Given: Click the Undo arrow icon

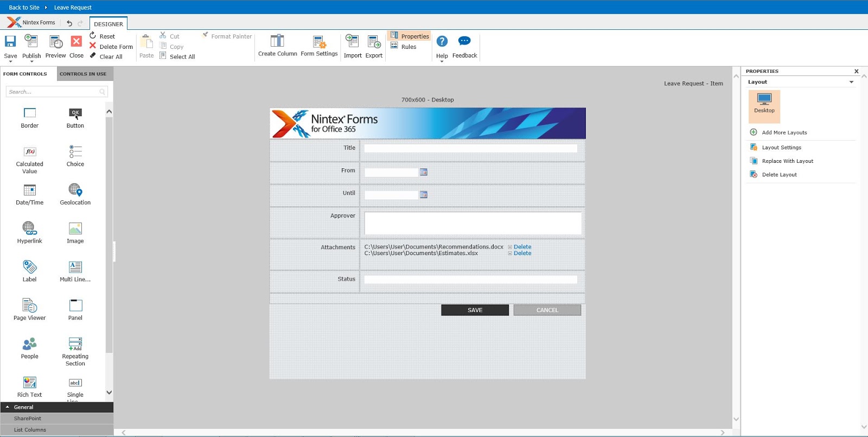Looking at the screenshot, I should (x=69, y=23).
